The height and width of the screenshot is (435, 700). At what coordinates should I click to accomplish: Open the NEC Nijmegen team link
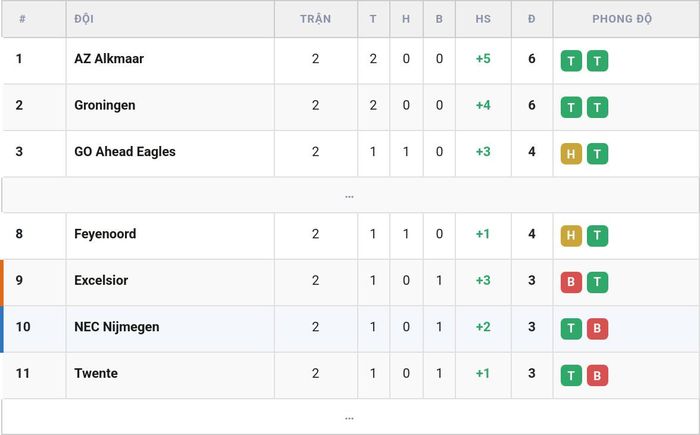coord(117,327)
